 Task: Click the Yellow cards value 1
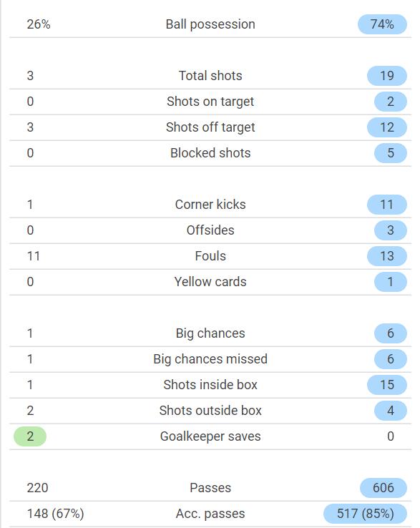(x=391, y=282)
